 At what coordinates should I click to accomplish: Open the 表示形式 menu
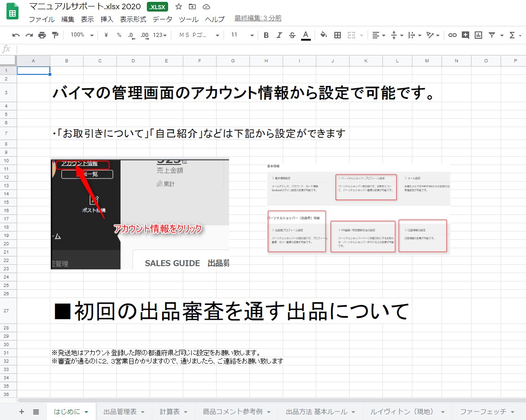tap(133, 19)
